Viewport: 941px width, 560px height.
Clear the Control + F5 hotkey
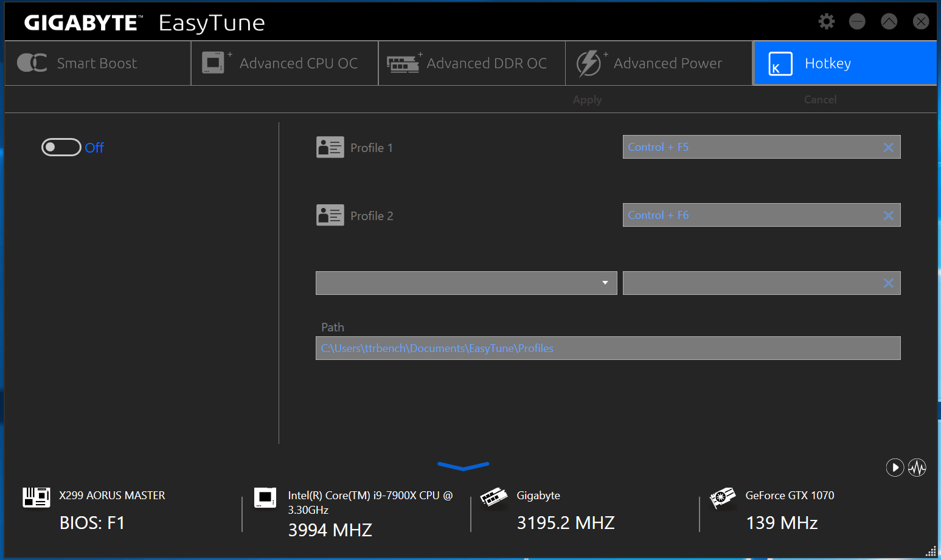click(x=888, y=147)
